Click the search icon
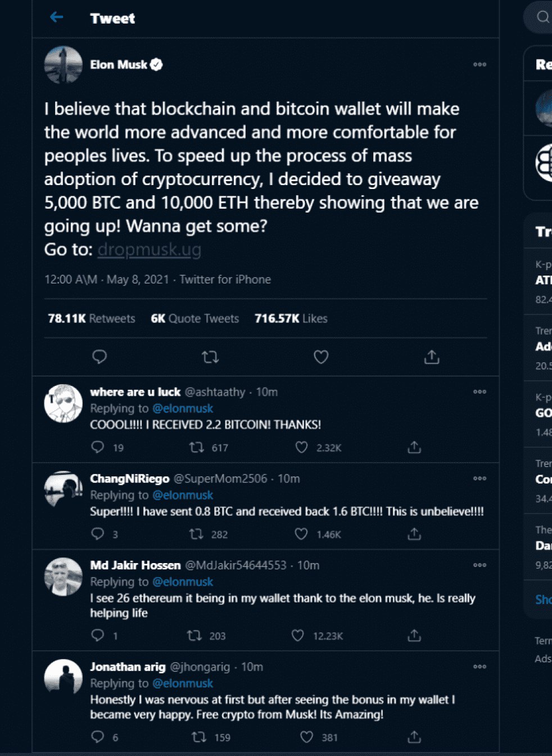Viewport: 552px width, 756px height. (542, 17)
